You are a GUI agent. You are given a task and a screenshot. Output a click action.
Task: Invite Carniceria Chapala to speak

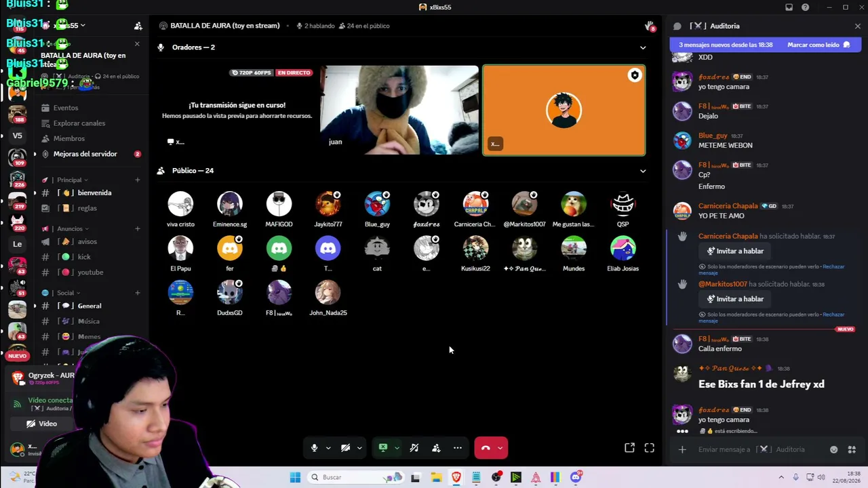(735, 251)
